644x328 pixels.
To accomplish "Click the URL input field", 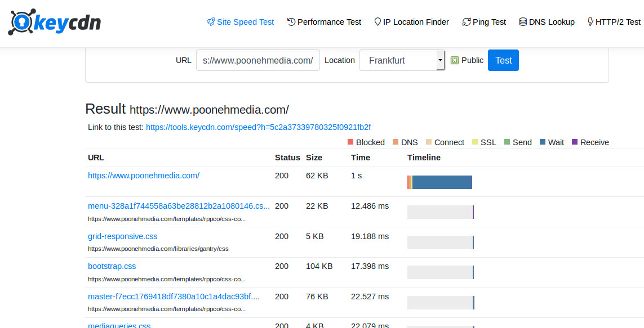I will [258, 60].
